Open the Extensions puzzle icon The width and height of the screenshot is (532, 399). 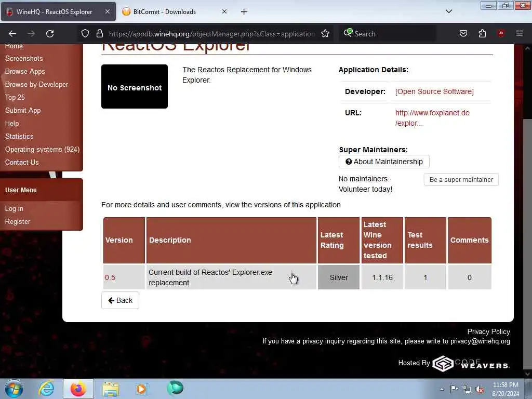pos(482,34)
